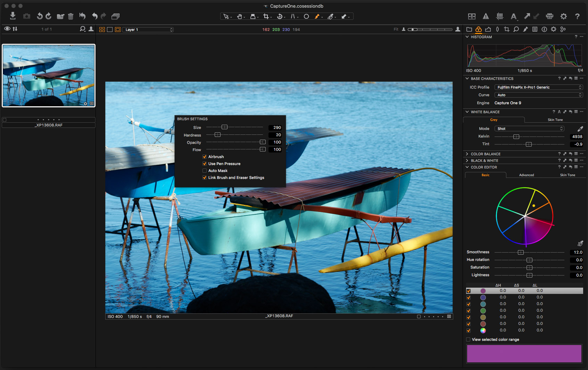The height and width of the screenshot is (370, 588).
Task: Select the Keystone tool
Action: tap(293, 16)
